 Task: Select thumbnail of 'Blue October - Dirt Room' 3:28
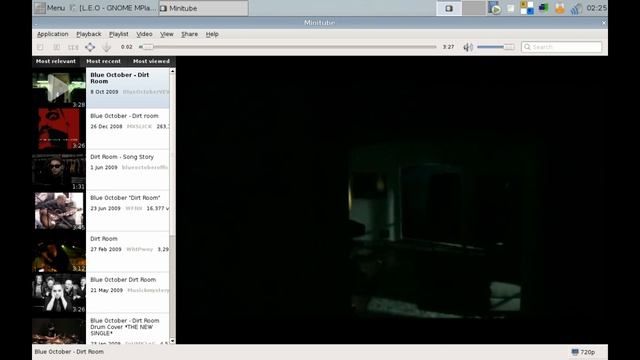click(x=59, y=88)
